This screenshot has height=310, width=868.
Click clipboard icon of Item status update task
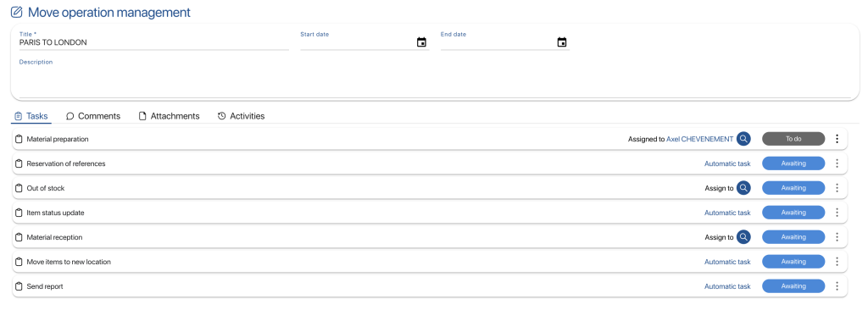coord(19,213)
